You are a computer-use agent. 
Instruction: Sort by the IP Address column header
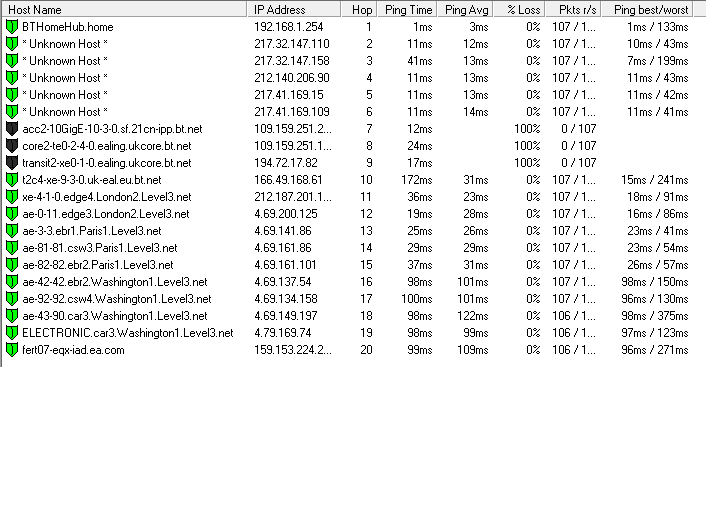click(294, 9)
